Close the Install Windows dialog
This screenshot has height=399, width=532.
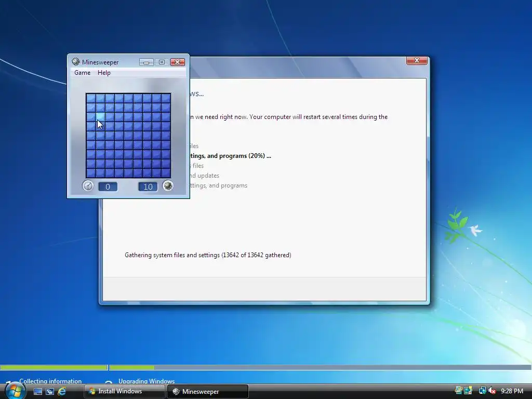(x=417, y=60)
